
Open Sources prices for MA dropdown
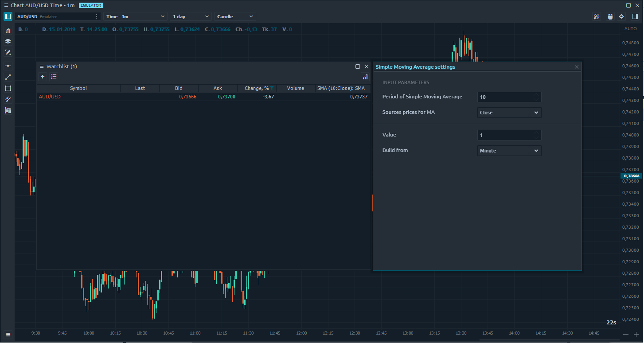509,113
